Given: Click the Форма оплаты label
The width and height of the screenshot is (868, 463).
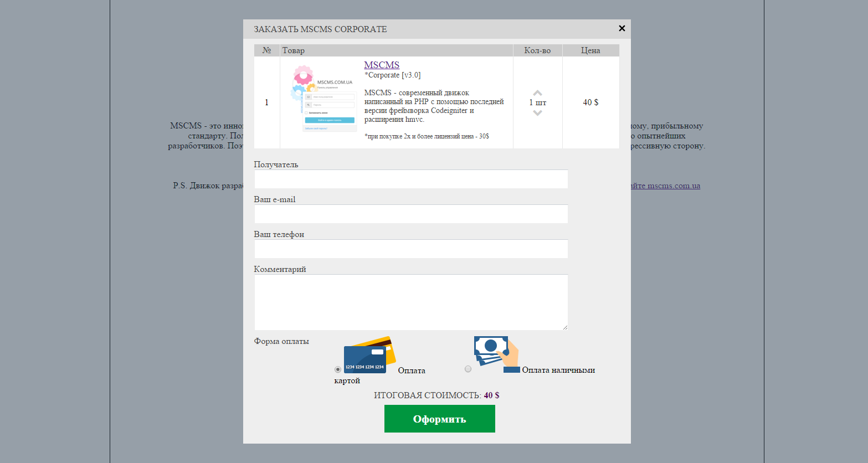Looking at the screenshot, I should click(x=281, y=341).
